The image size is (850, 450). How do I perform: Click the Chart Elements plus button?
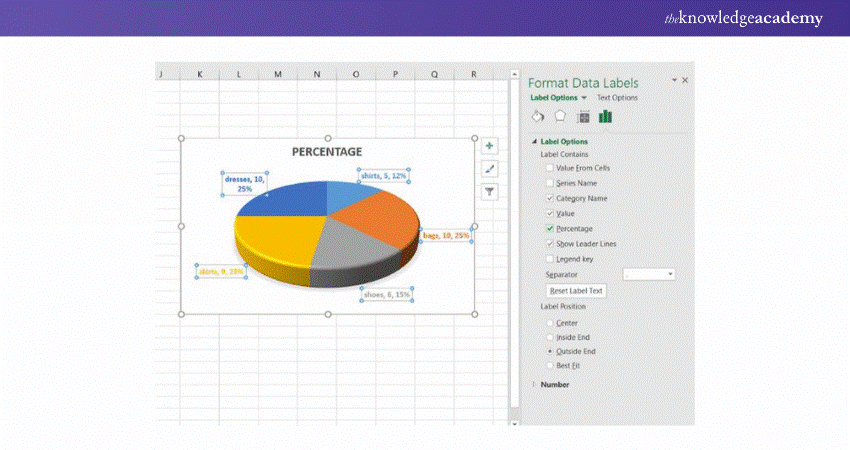tap(489, 146)
